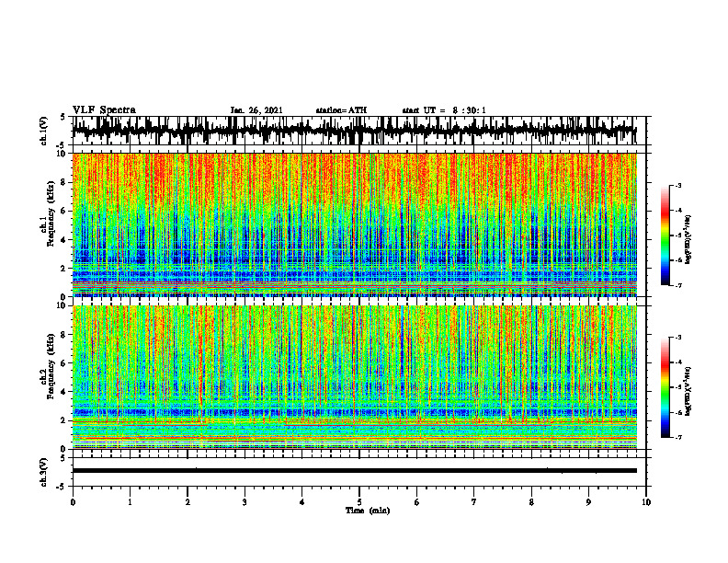The width and height of the screenshot is (728, 563).
Task: Click the '0' tick on the Time axis
Action: click(73, 502)
